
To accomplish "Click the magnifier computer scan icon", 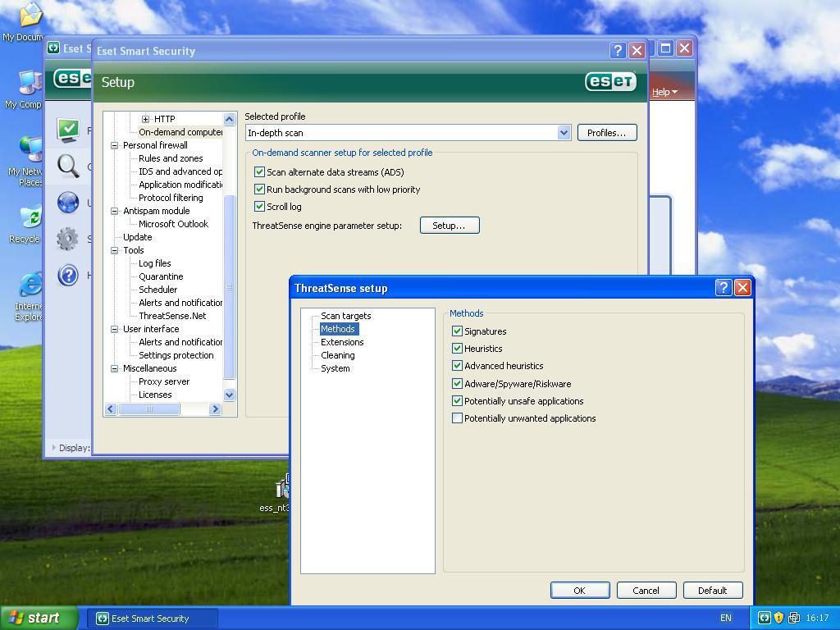I will pos(68,167).
